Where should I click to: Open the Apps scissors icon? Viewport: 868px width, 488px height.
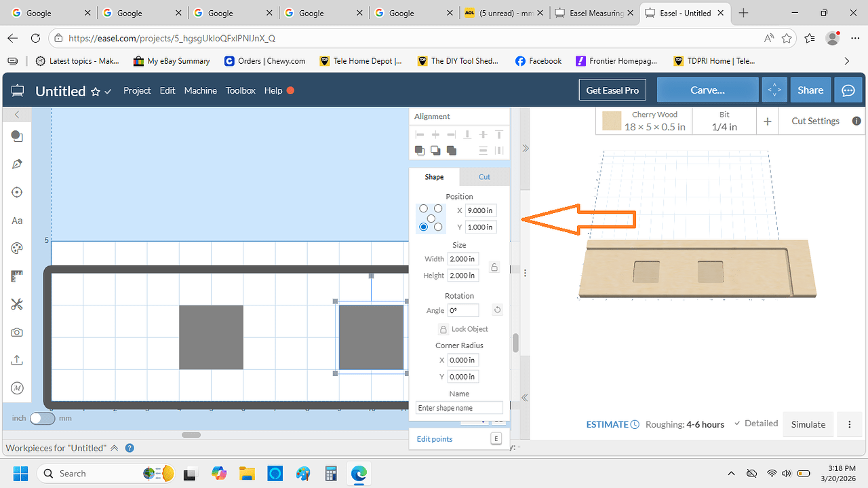(17, 304)
